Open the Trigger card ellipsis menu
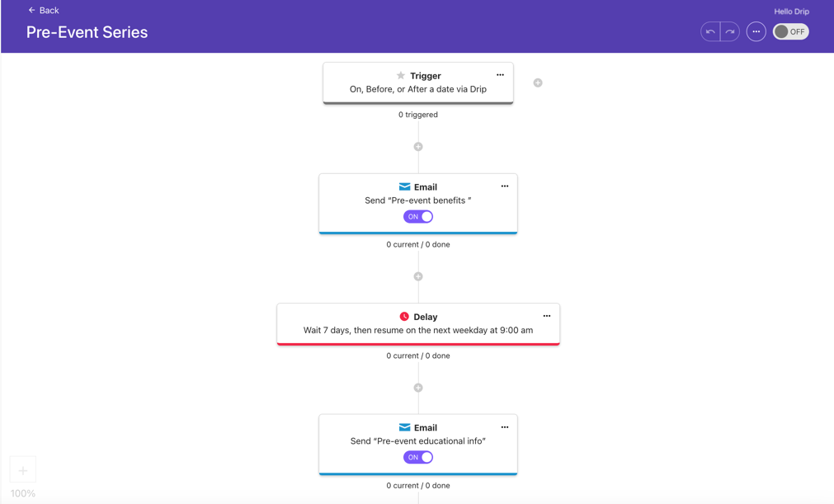The width and height of the screenshot is (834, 504). tap(500, 75)
